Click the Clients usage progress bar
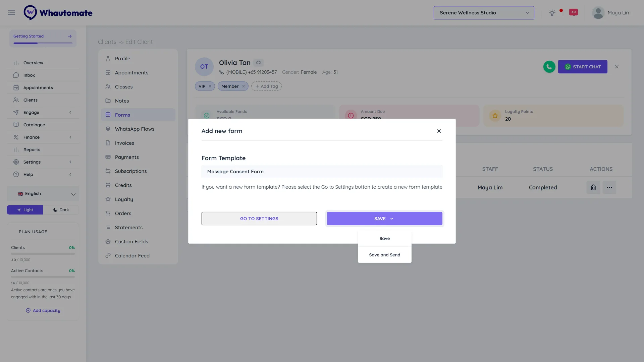 (43, 254)
